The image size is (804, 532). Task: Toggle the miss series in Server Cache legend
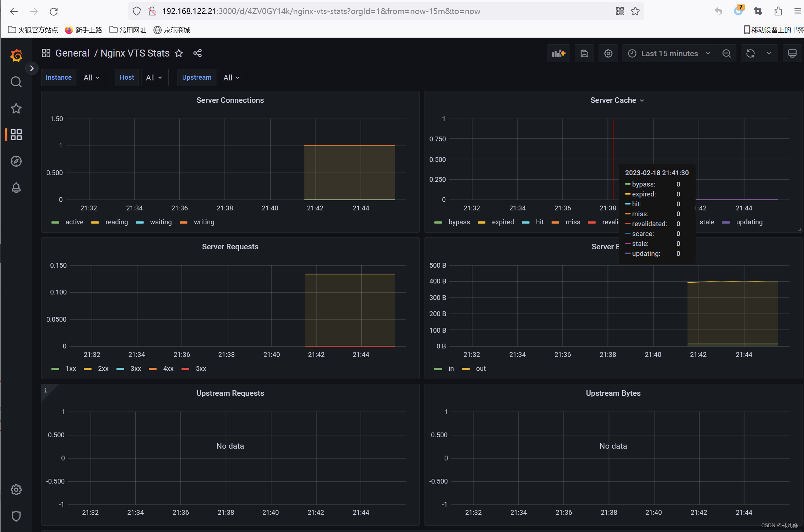tap(573, 222)
